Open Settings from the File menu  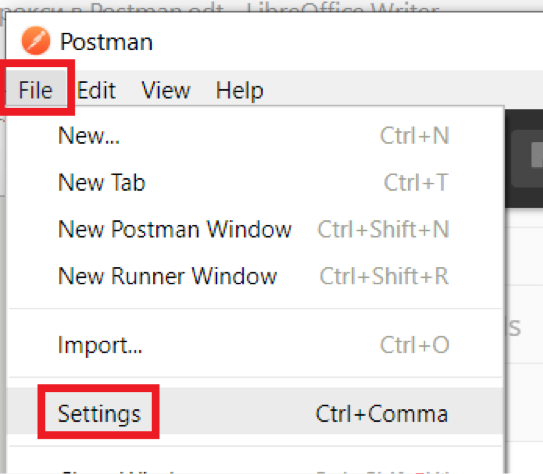pyautogui.click(x=255, y=411)
